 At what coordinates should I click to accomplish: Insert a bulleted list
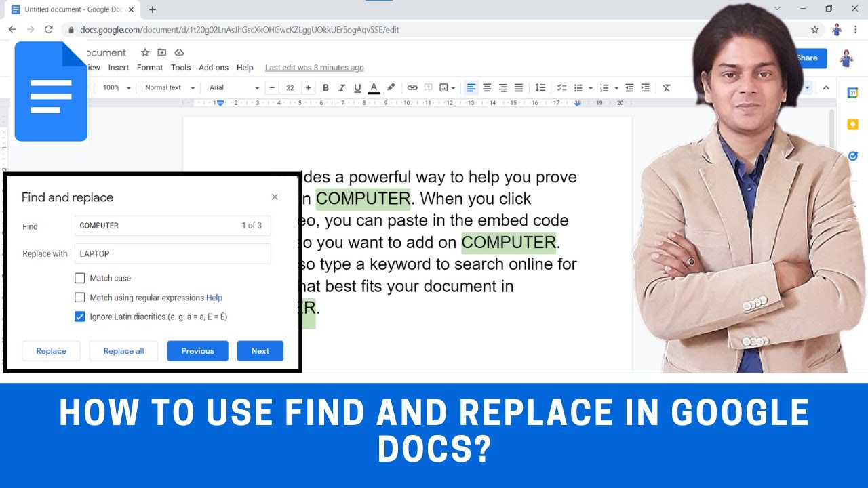(578, 87)
